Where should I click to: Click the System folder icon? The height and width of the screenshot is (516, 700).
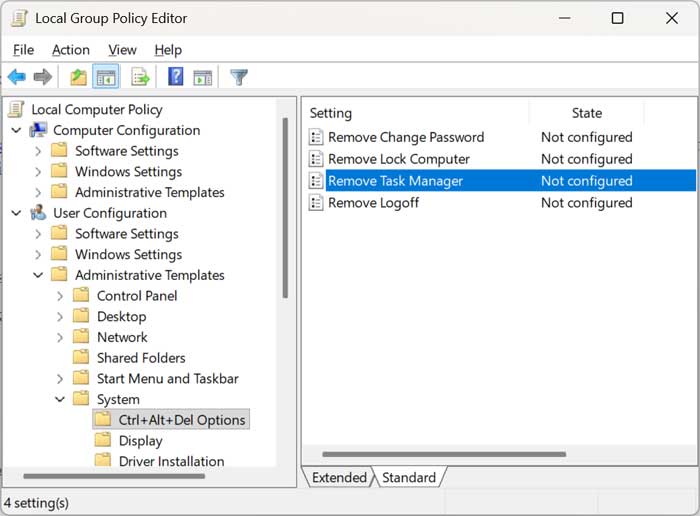tap(81, 398)
